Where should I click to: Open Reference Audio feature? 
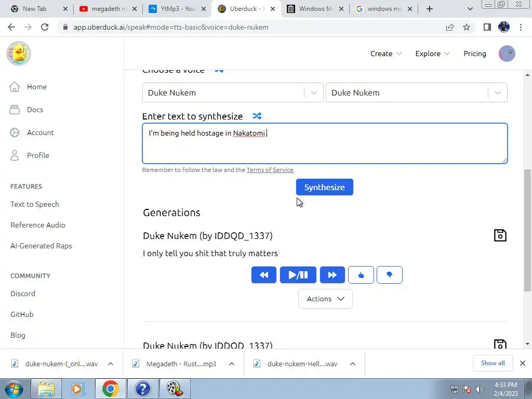[x=37, y=225]
